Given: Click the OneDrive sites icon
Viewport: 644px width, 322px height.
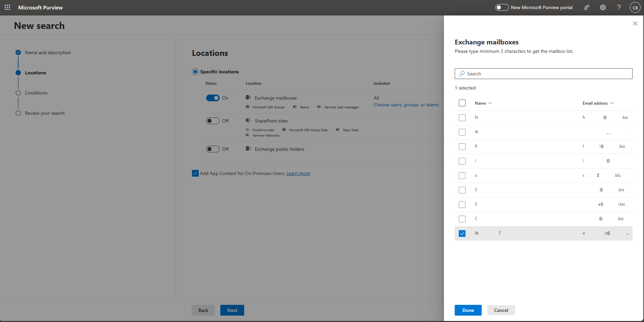Looking at the screenshot, I should [x=248, y=130].
